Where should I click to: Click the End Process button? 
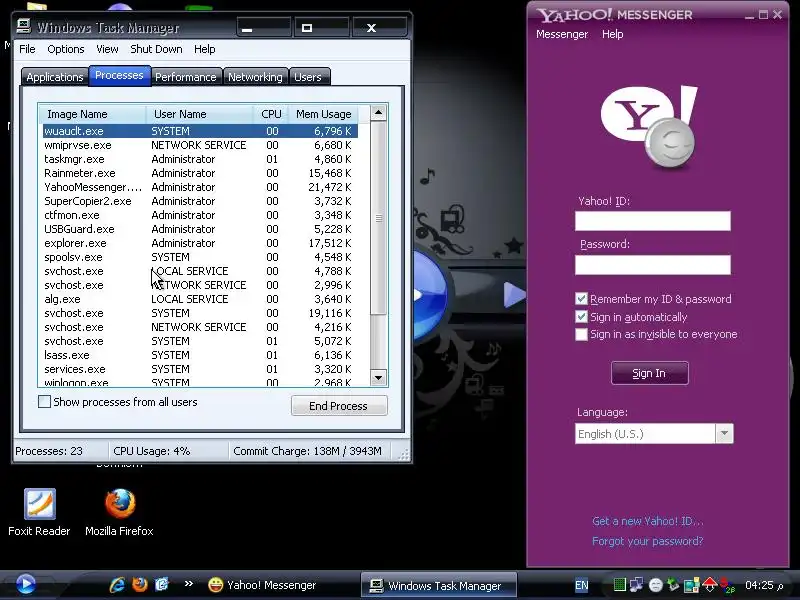coord(339,406)
